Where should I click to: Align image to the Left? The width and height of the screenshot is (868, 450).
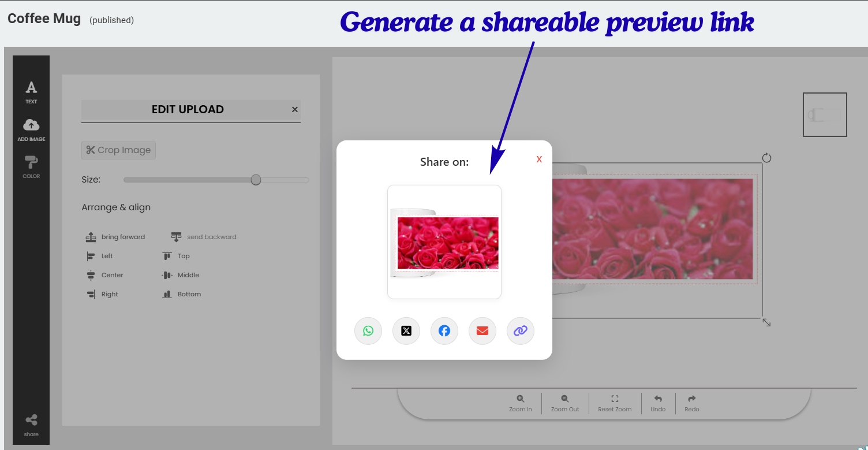coord(99,256)
